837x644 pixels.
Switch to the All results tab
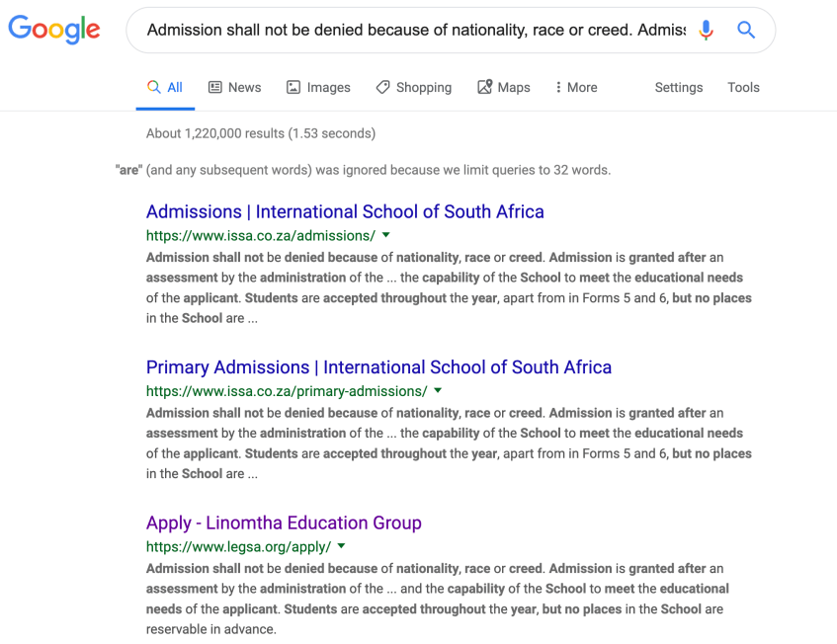pyautogui.click(x=165, y=87)
